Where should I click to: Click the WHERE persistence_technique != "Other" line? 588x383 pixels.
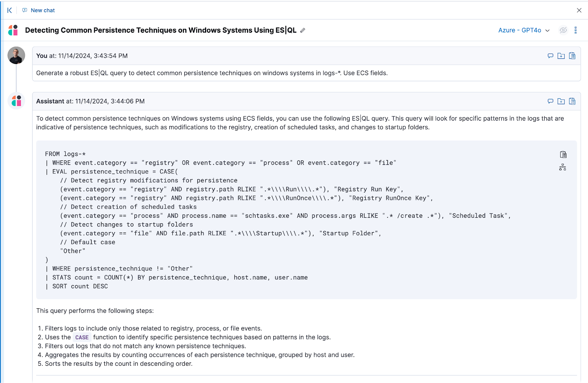click(x=119, y=269)
